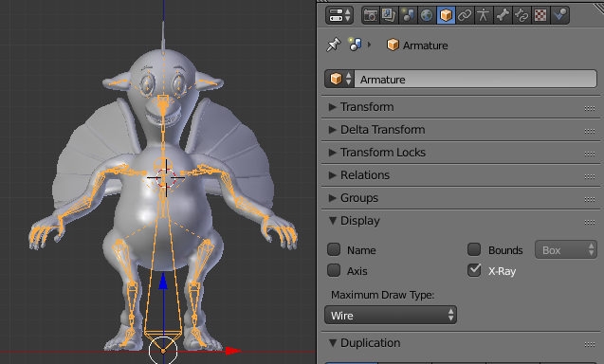
Task: Open the Physics properties tab
Action: click(559, 15)
